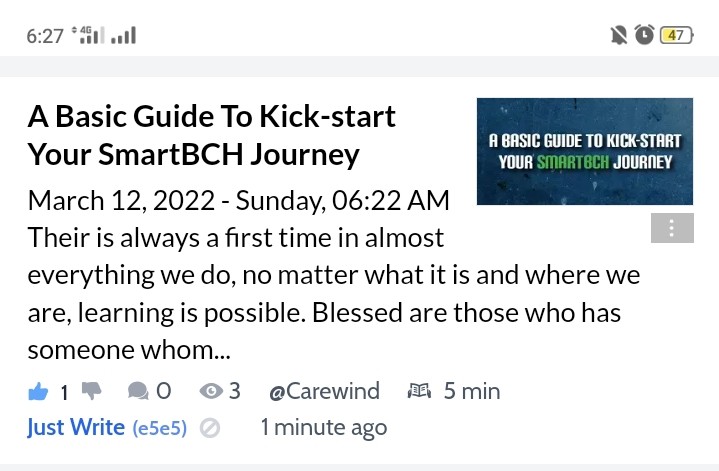Tap the eye views icon
Viewport: 719px width, 471px height.
211,391
